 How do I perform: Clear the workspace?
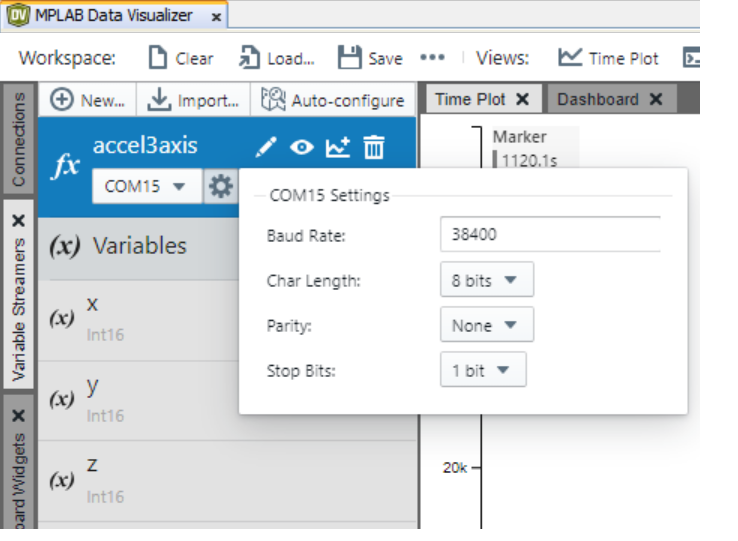tap(181, 58)
